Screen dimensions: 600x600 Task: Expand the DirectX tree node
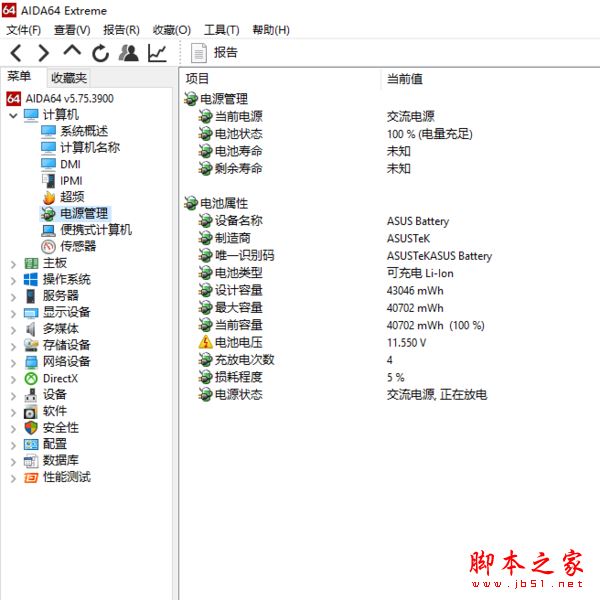tap(13, 379)
